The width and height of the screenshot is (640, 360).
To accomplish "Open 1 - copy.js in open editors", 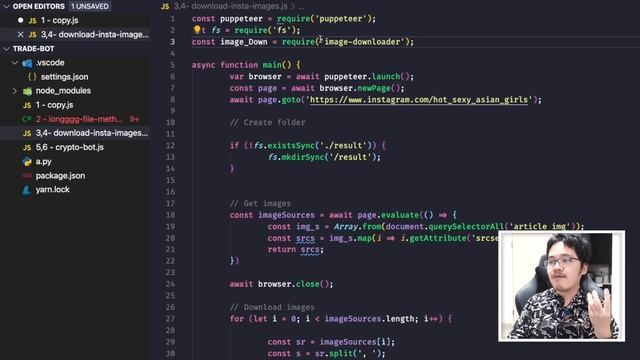I will pyautogui.click(x=59, y=20).
